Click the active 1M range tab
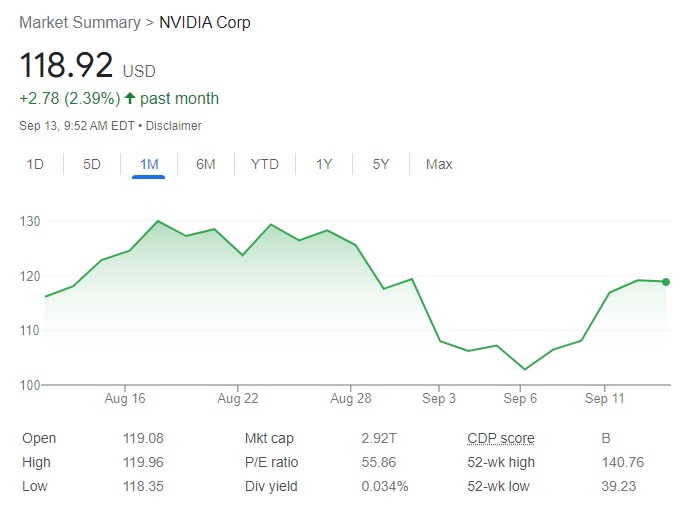 [x=148, y=164]
